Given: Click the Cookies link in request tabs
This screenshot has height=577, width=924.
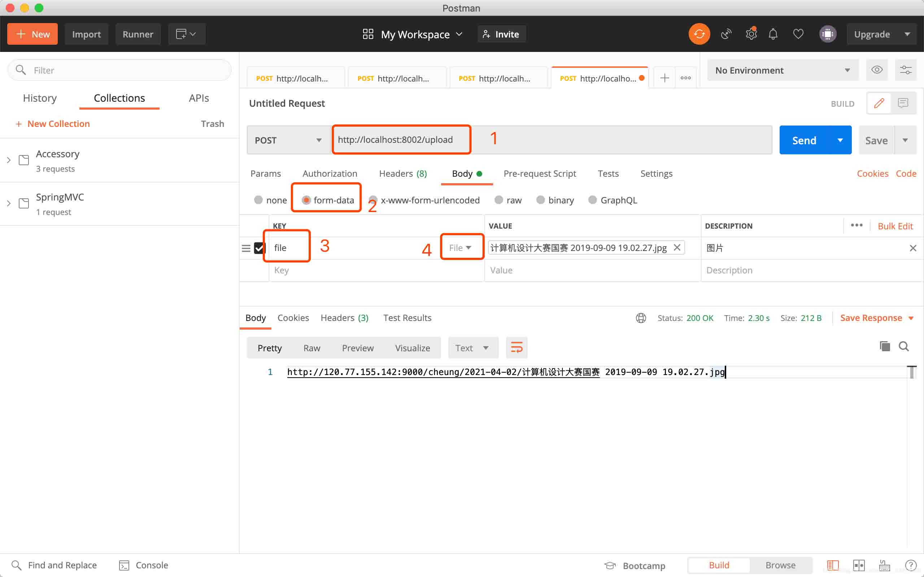Looking at the screenshot, I should [x=871, y=173].
